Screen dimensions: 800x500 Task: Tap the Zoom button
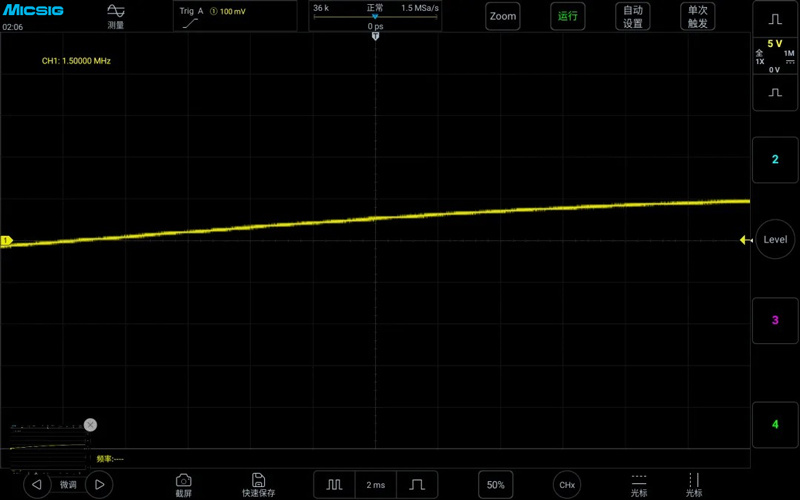pos(503,16)
